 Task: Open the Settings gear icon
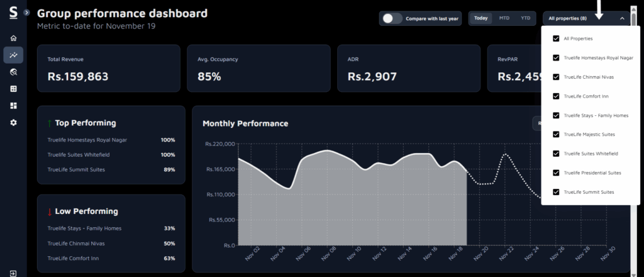click(x=13, y=123)
